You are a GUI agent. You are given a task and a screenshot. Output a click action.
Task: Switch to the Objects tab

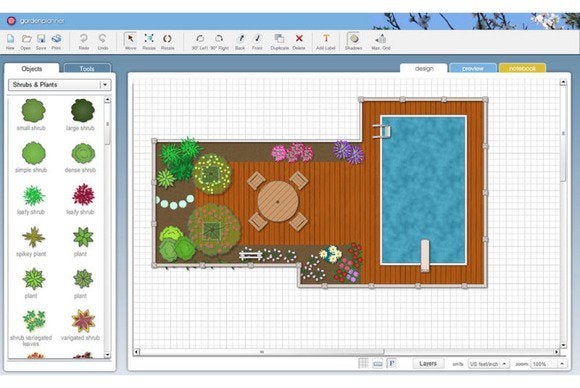click(x=32, y=68)
